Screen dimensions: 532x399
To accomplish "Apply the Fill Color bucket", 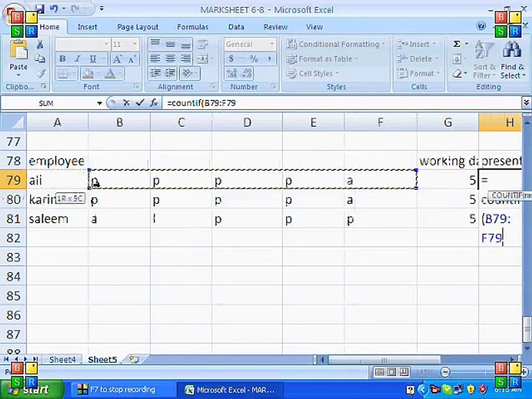I will [x=88, y=73].
